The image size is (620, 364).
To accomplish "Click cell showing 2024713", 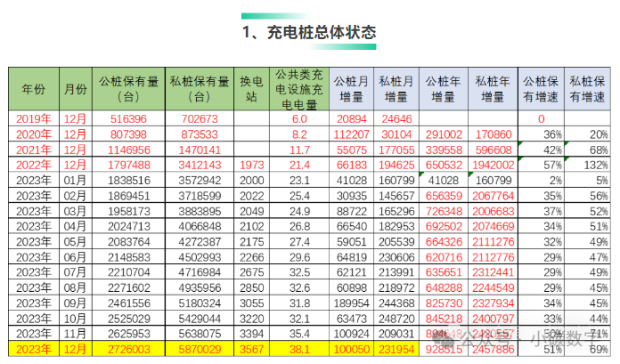I will 128,226.
